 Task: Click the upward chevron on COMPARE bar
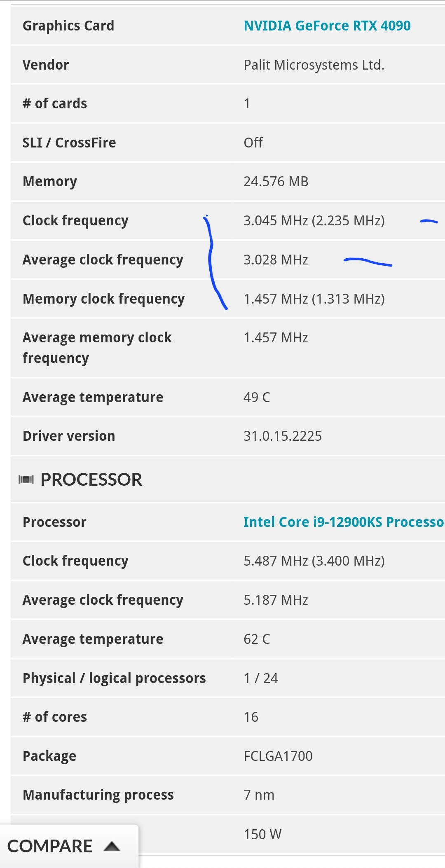112,846
